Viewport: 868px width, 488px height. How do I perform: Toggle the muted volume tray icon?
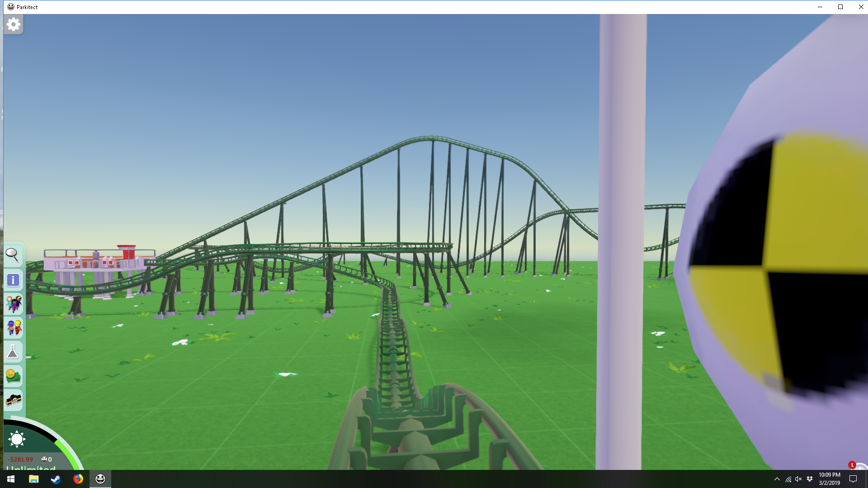[798, 479]
